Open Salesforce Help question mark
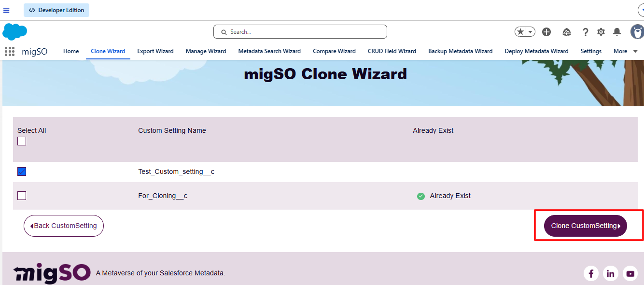Viewport: 644px width, 285px height. pos(585,32)
